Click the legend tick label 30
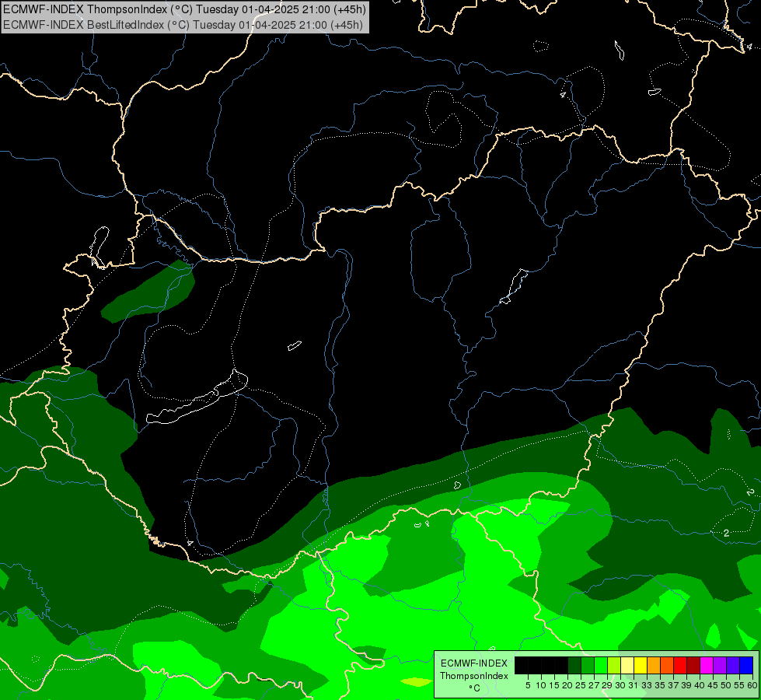The width and height of the screenshot is (761, 700). point(620,685)
